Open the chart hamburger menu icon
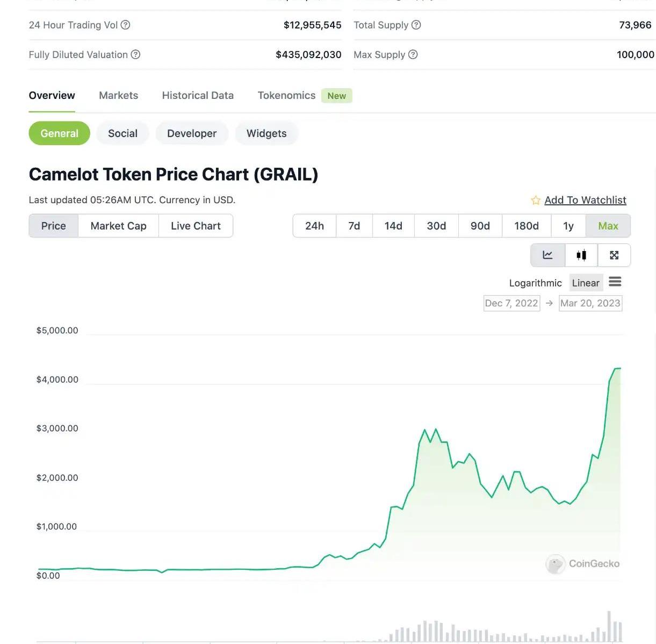 click(615, 282)
